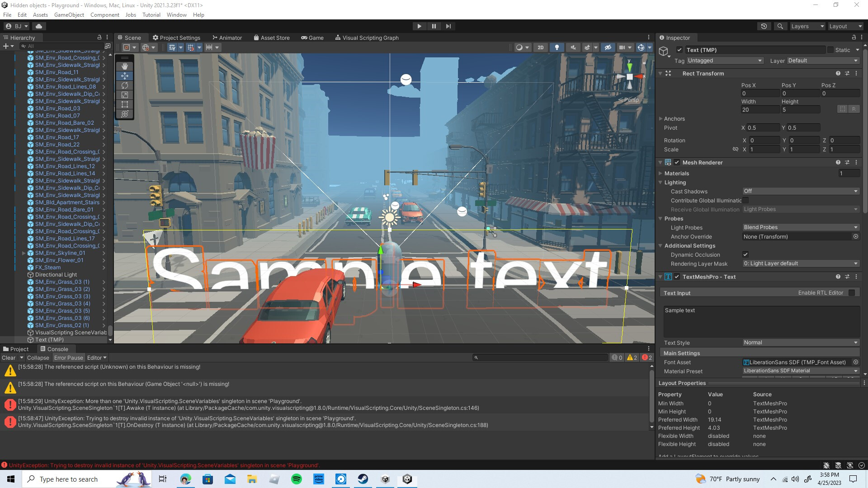Enable Error Pause in the Console
The image size is (868, 488).
[69, 357]
